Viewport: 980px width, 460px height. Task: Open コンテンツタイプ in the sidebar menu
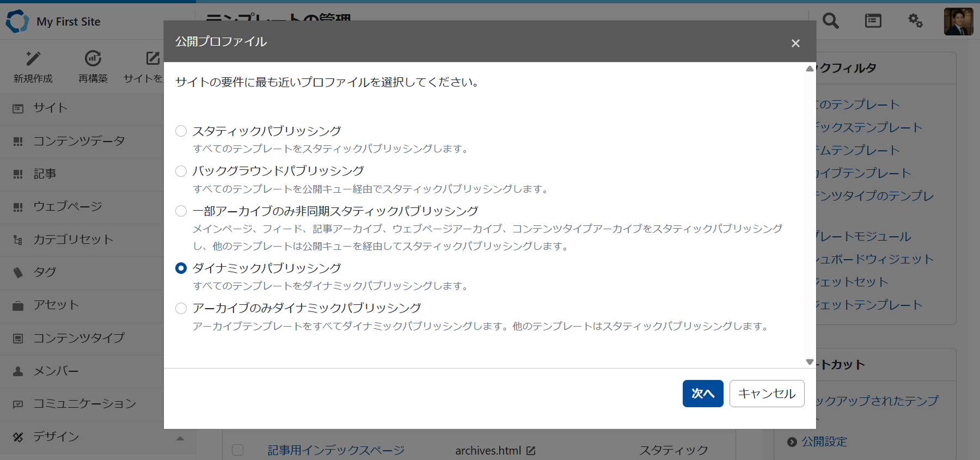pyautogui.click(x=79, y=338)
